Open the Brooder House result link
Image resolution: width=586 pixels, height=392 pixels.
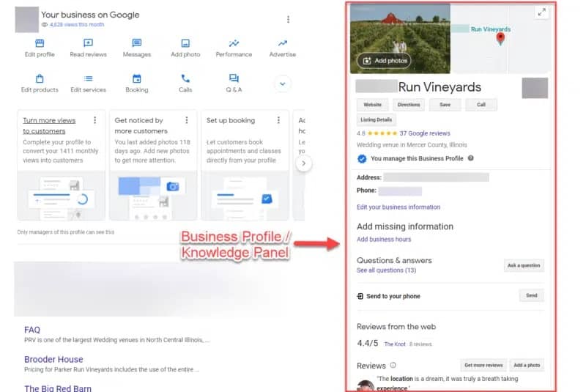[x=53, y=360]
